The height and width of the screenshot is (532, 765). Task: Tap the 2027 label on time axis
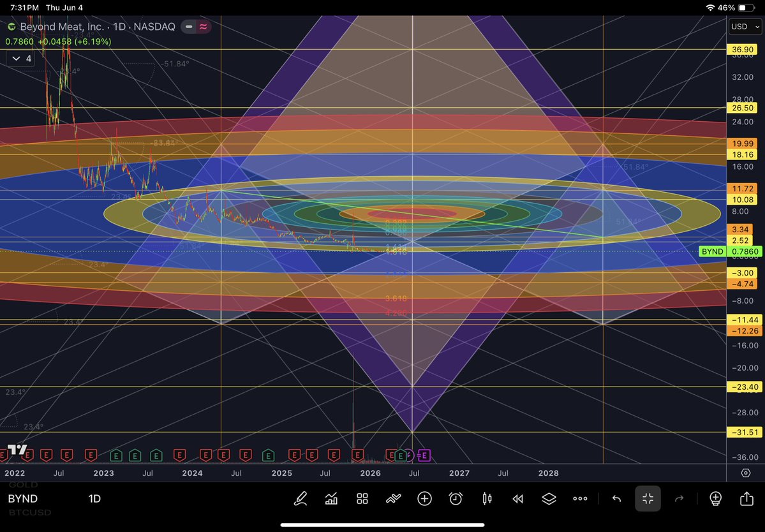[x=459, y=473]
